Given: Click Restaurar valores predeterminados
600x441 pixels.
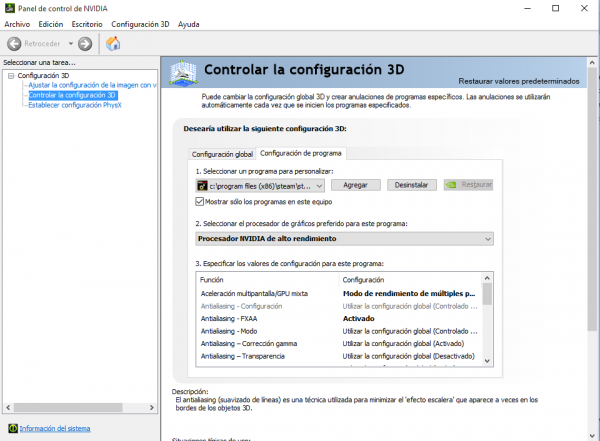Looking at the screenshot, I should tap(518, 81).
